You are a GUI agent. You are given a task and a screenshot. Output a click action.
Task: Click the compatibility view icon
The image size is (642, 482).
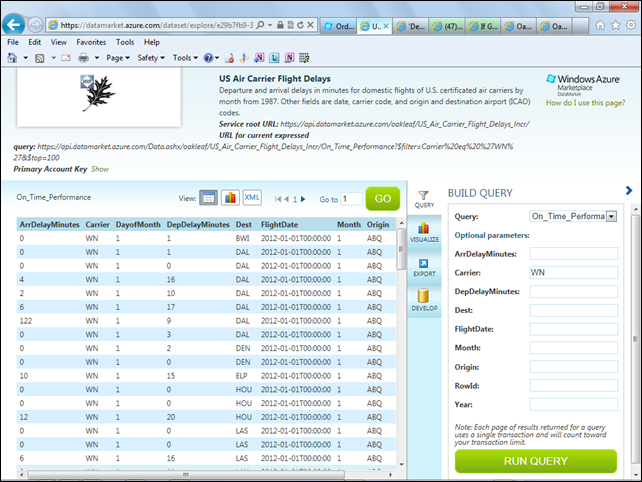[x=290, y=25]
